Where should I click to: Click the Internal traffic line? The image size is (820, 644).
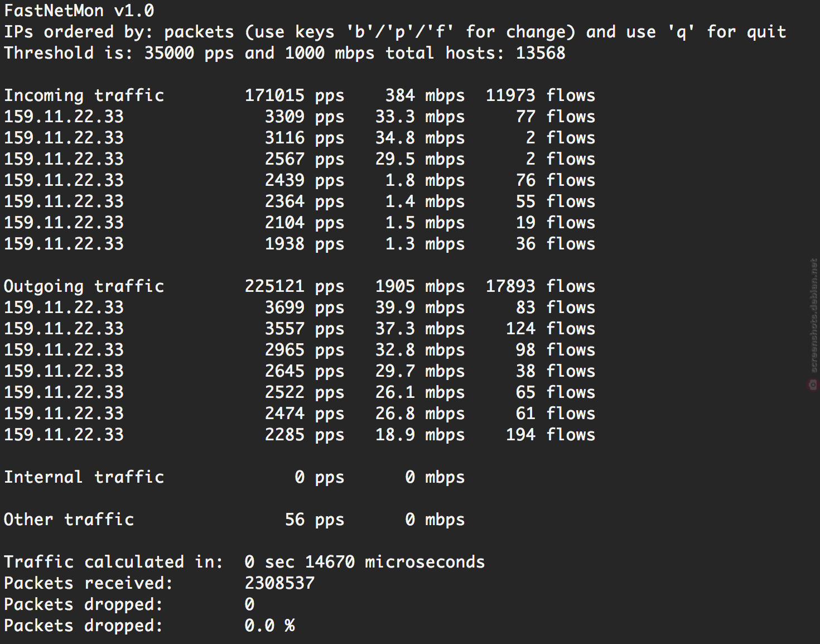[x=234, y=477]
